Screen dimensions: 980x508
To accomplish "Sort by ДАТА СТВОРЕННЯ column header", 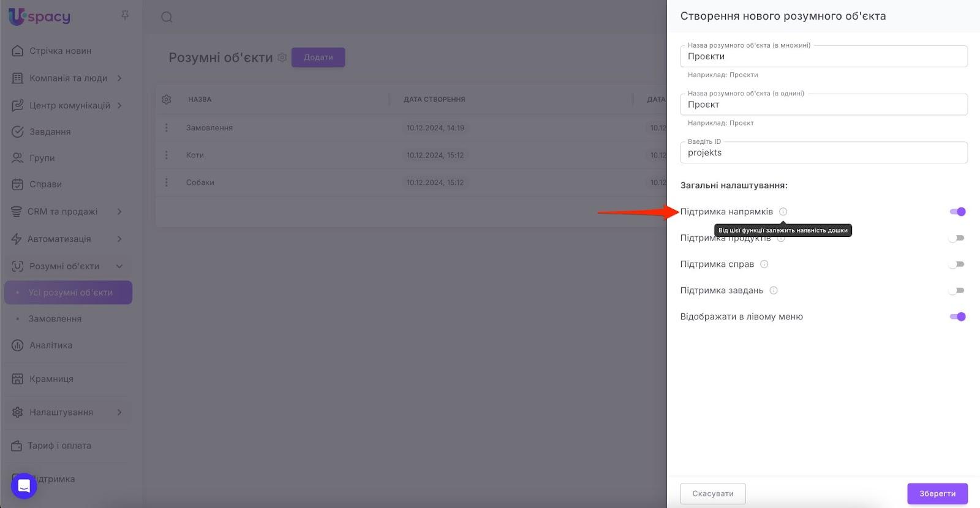I will pyautogui.click(x=434, y=99).
